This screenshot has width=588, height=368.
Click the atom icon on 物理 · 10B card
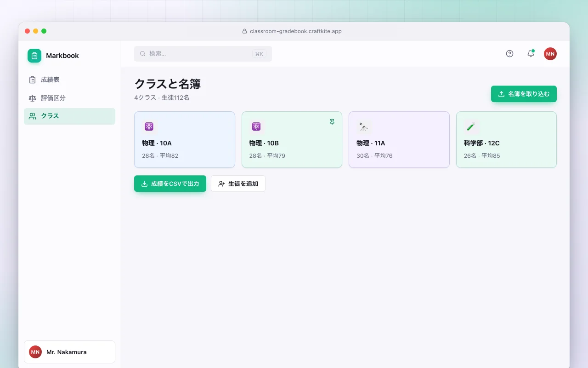coord(256,126)
